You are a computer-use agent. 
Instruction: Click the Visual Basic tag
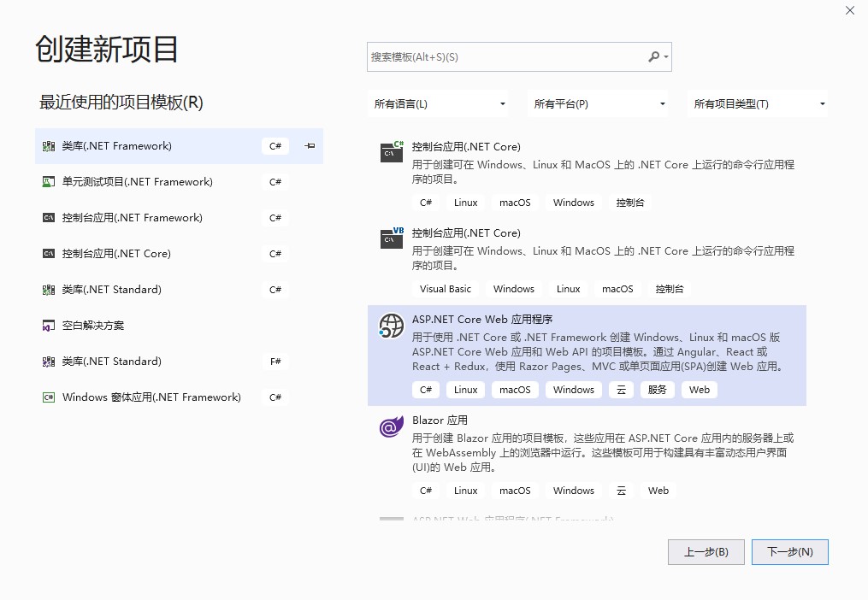pos(445,289)
